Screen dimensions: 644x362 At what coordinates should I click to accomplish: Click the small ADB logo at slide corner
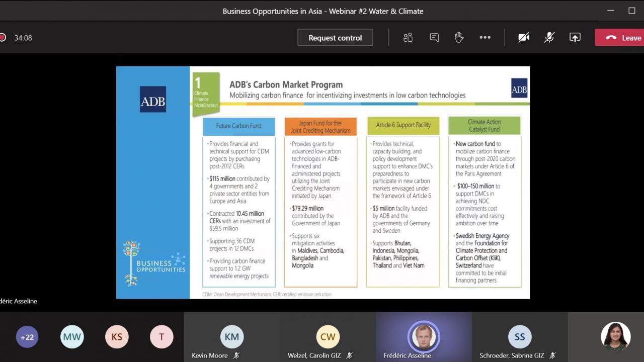(519, 88)
